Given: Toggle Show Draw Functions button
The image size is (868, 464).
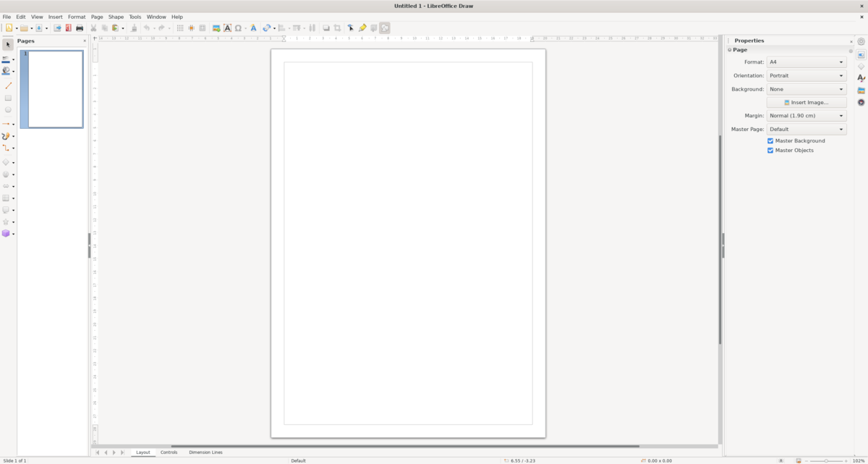Looking at the screenshot, I should [x=385, y=28].
